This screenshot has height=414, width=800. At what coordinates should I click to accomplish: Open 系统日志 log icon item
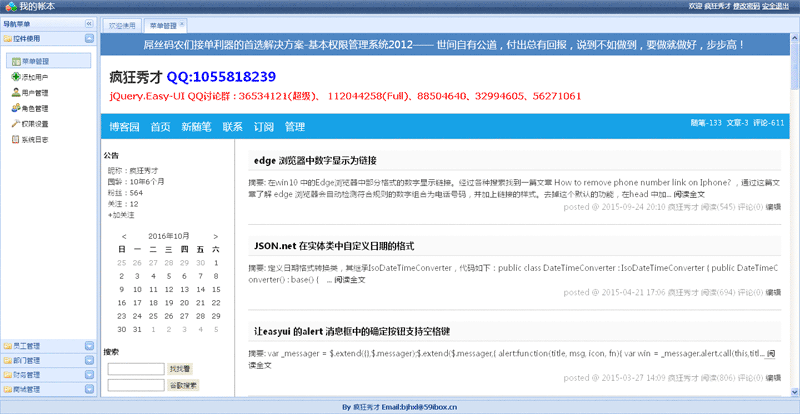pyautogui.click(x=15, y=139)
